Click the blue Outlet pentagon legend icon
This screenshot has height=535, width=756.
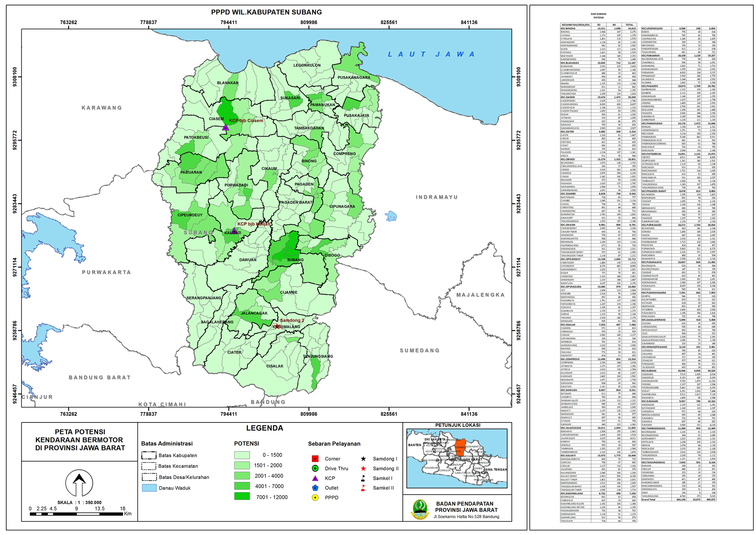(315, 488)
